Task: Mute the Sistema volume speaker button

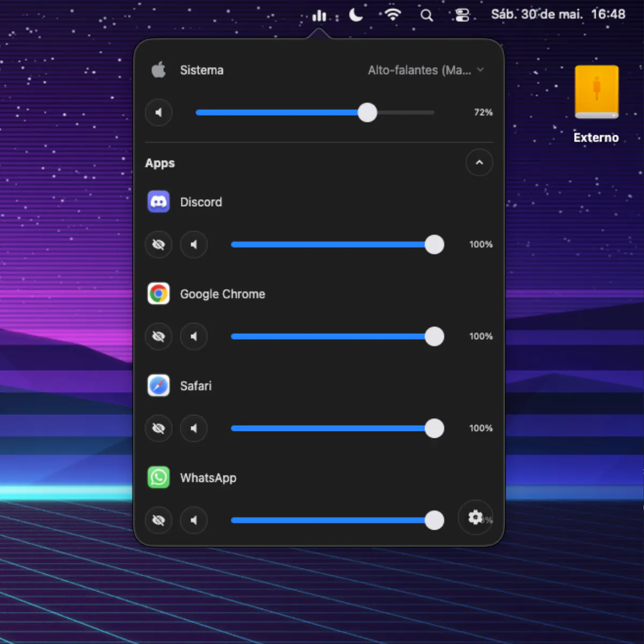Action: pyautogui.click(x=159, y=113)
